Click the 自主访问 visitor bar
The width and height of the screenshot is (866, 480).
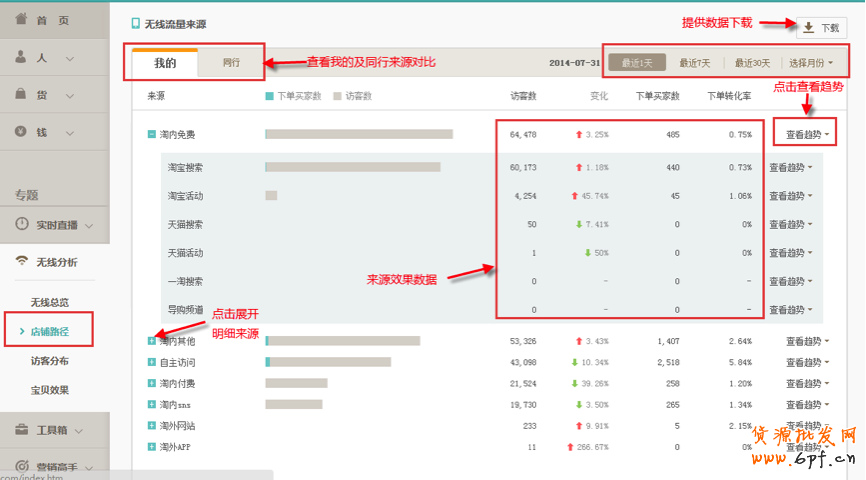(328, 362)
